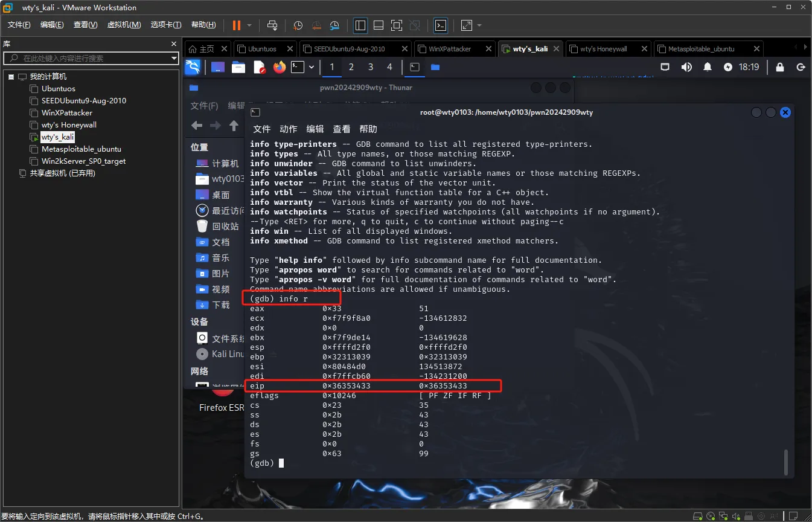Revert the VM to its previous snapshot

[x=316, y=25]
